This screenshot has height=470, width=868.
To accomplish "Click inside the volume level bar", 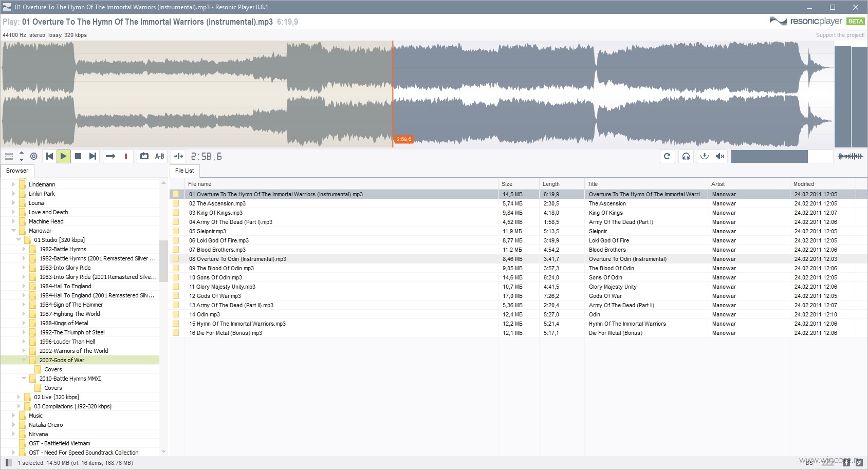I will [782, 156].
